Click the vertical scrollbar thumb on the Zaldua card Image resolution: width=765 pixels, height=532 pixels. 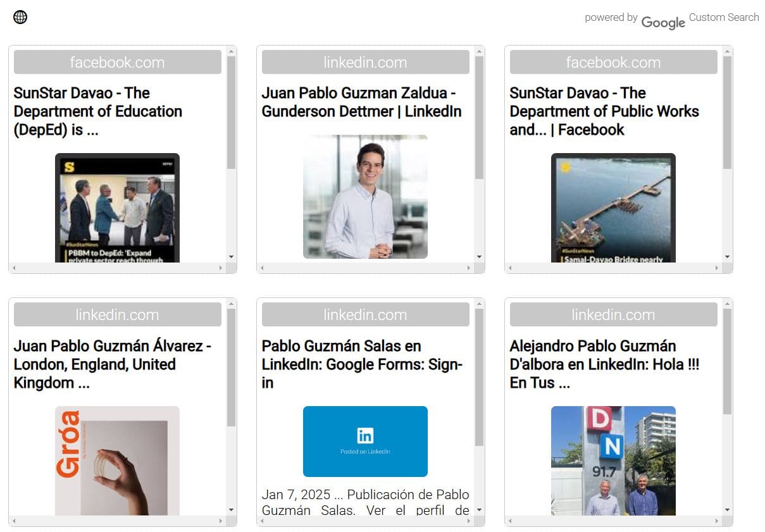(x=479, y=118)
